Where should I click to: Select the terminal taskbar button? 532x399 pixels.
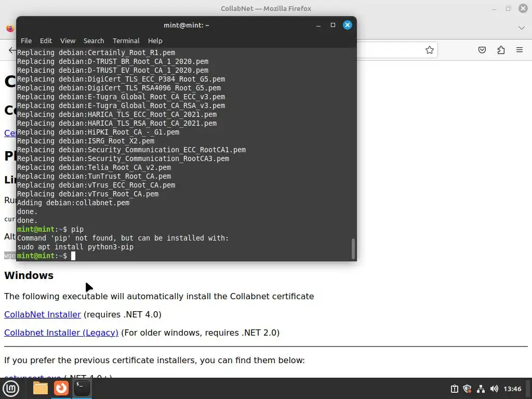coord(82,388)
